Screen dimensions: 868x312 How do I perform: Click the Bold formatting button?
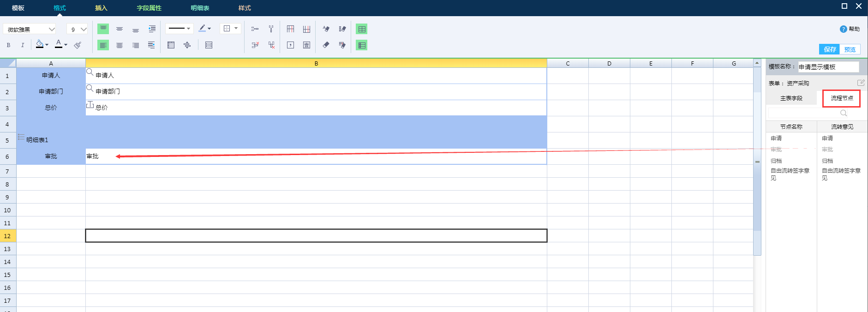coord(8,45)
